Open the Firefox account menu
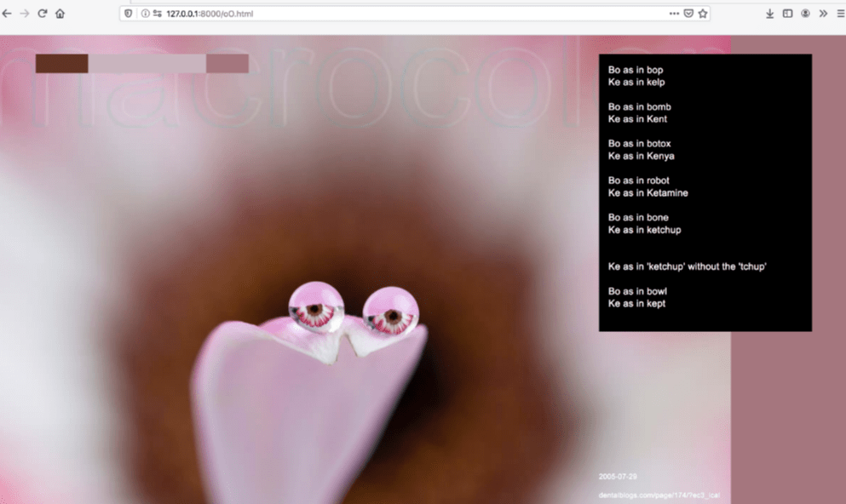Viewport: 846px width, 504px height. click(x=804, y=13)
